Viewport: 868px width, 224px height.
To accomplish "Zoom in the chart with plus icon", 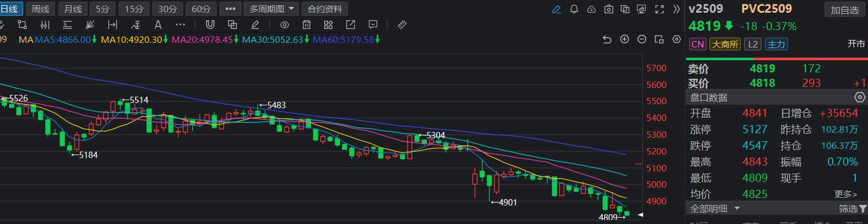I will 624,39.
